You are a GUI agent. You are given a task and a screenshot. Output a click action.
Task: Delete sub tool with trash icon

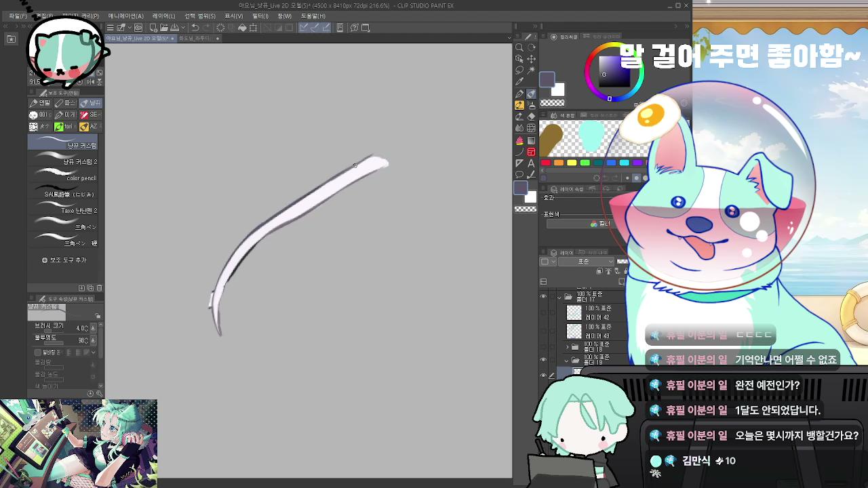pyautogui.click(x=100, y=288)
